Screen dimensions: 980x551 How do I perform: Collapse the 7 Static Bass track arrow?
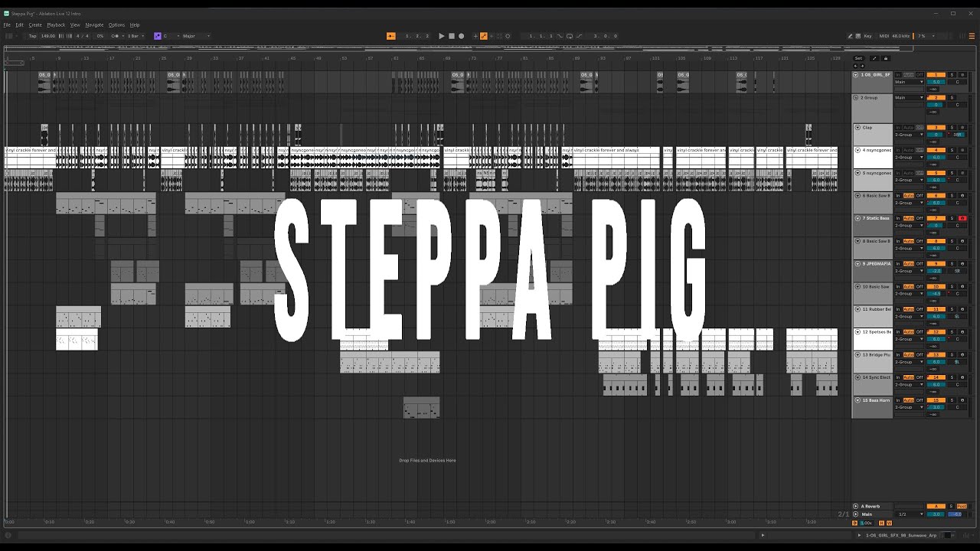(857, 218)
